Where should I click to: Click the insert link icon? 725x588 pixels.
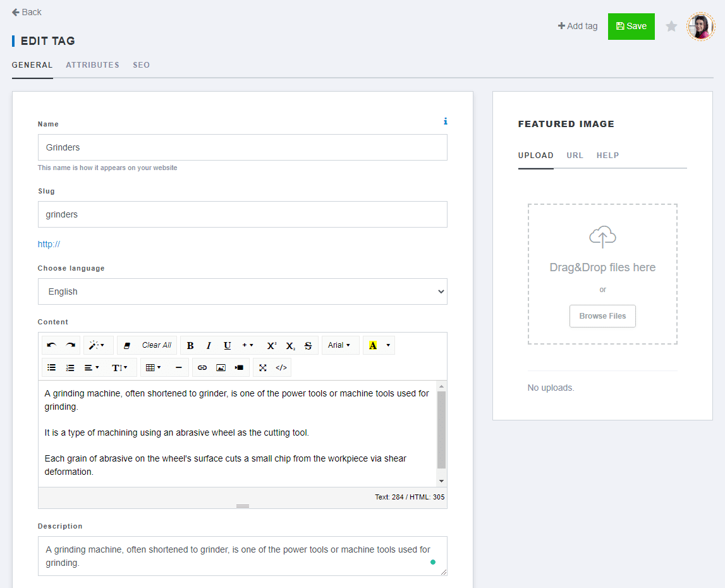202,367
